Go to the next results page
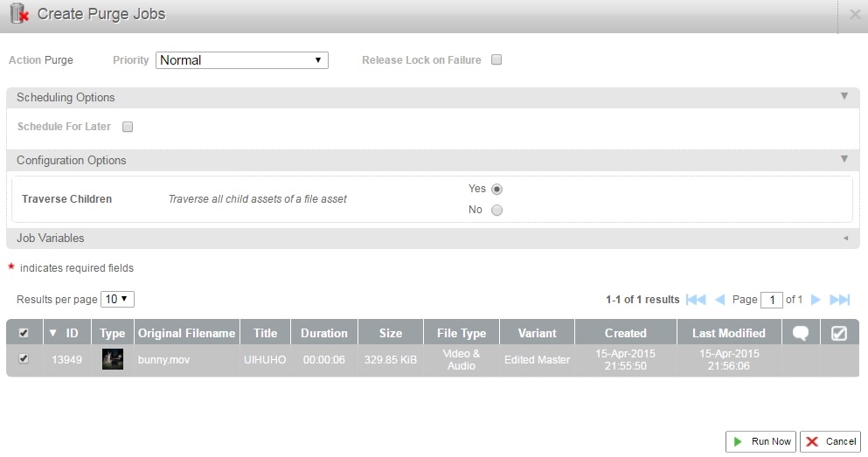 click(816, 300)
